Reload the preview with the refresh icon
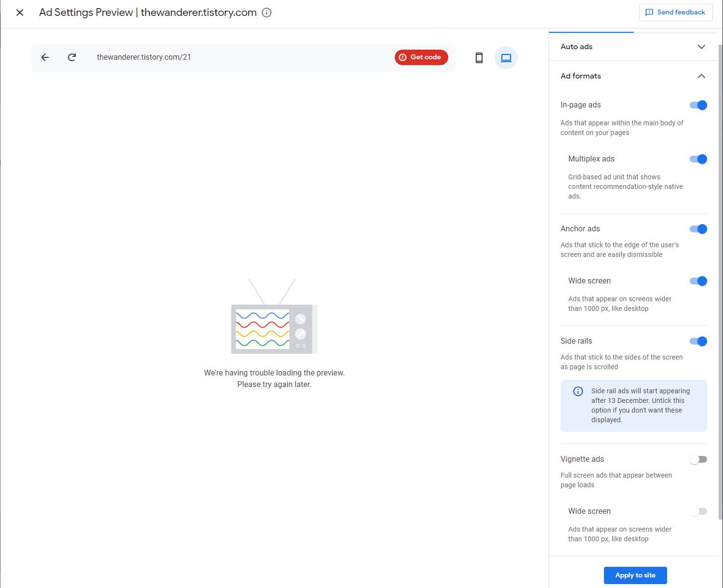Image resolution: width=723 pixels, height=588 pixels. pyautogui.click(x=72, y=57)
